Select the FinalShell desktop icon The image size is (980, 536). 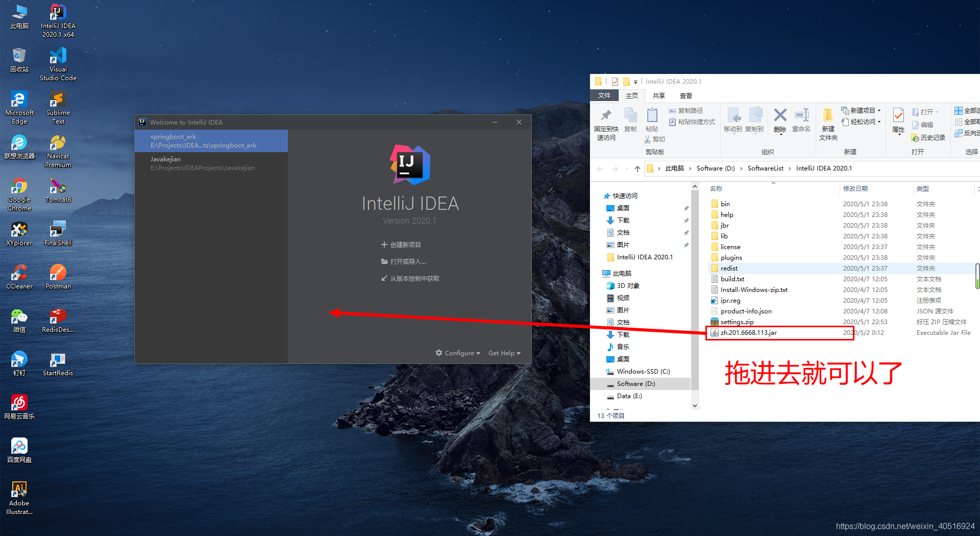(x=58, y=234)
